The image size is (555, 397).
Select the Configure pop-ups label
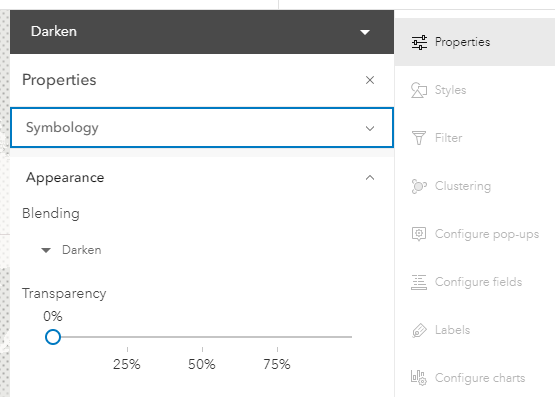487,234
